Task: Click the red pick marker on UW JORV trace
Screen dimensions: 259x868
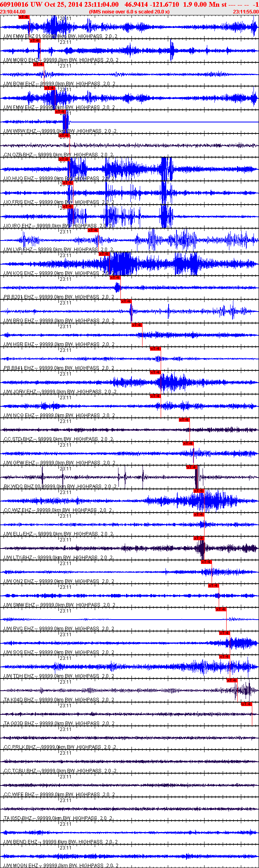Action: (156, 372)
